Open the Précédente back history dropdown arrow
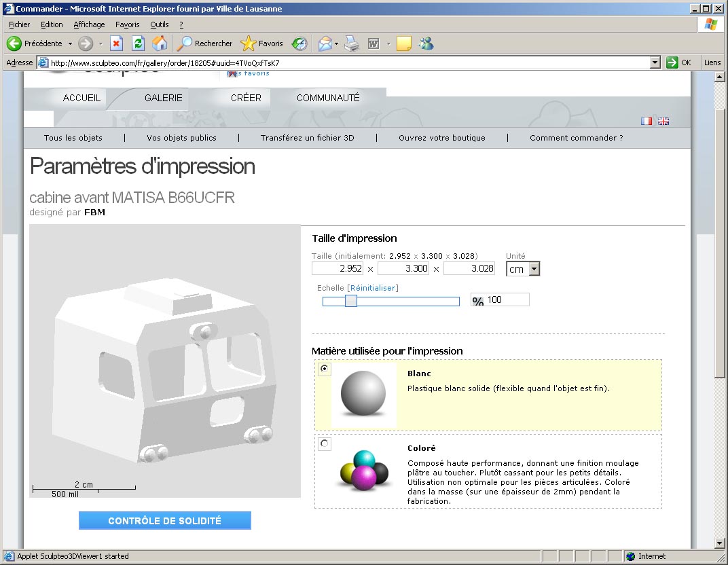The image size is (728, 565). coord(70,43)
